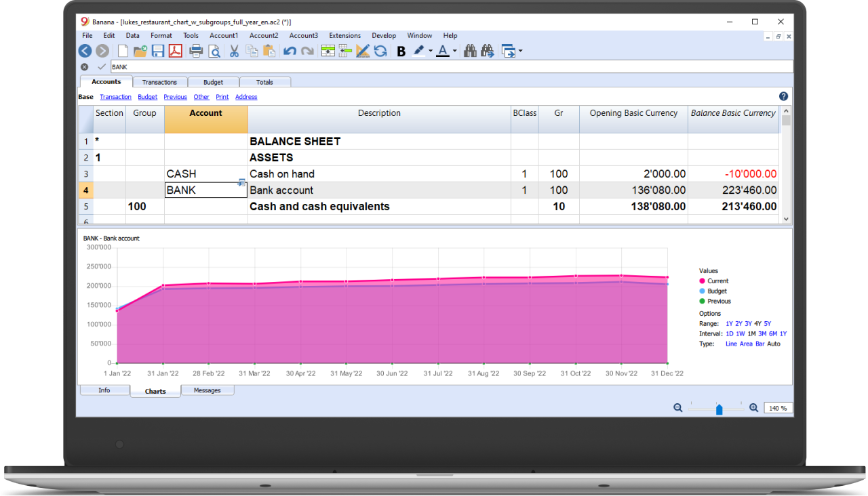Recalculate with the blue refresh icon
The height and width of the screenshot is (496, 868).
(380, 51)
